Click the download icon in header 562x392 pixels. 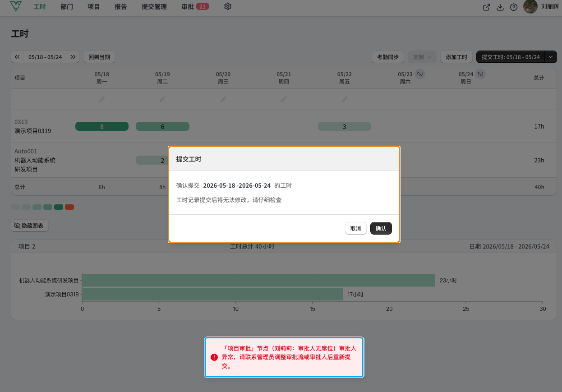point(500,7)
